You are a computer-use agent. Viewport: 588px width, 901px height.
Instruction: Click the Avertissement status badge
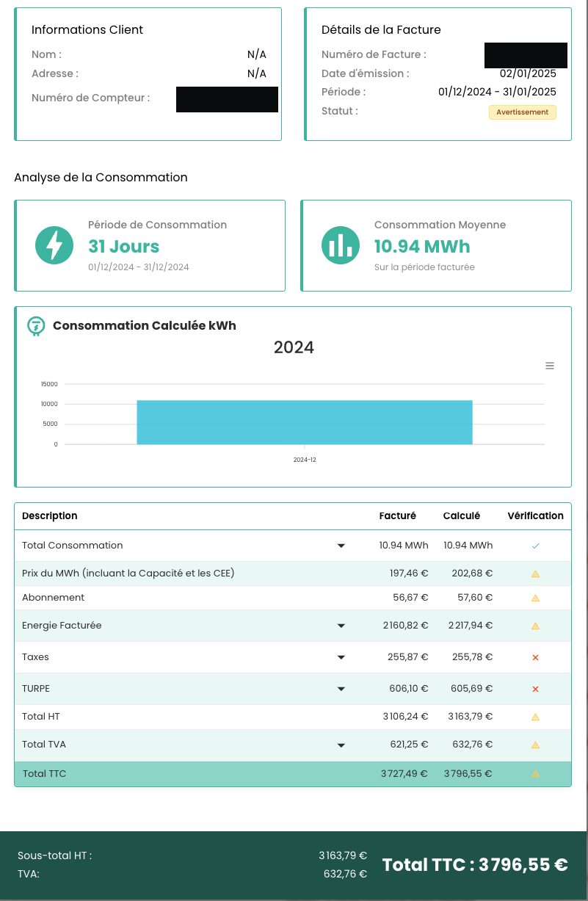[x=523, y=112]
